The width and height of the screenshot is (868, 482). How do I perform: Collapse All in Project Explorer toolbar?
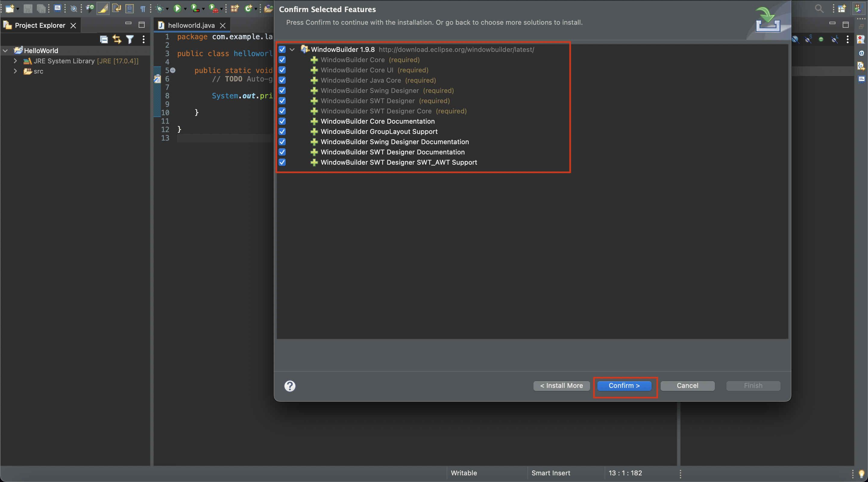pos(104,40)
